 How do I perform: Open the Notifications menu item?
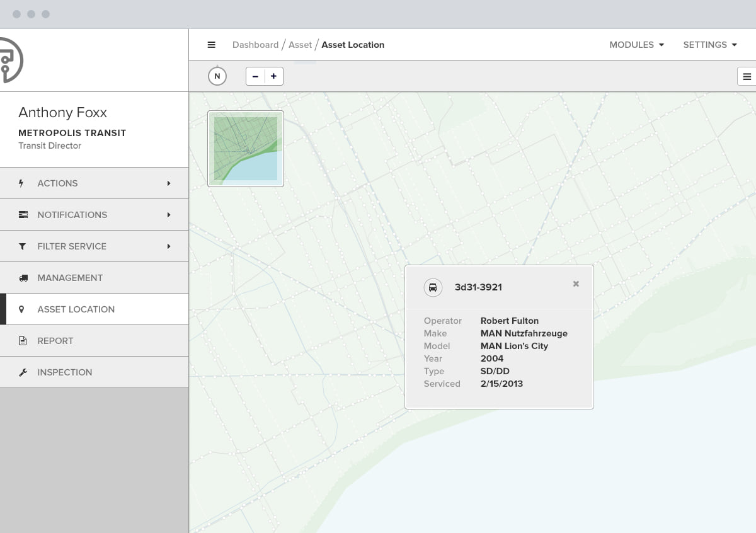[x=94, y=215]
